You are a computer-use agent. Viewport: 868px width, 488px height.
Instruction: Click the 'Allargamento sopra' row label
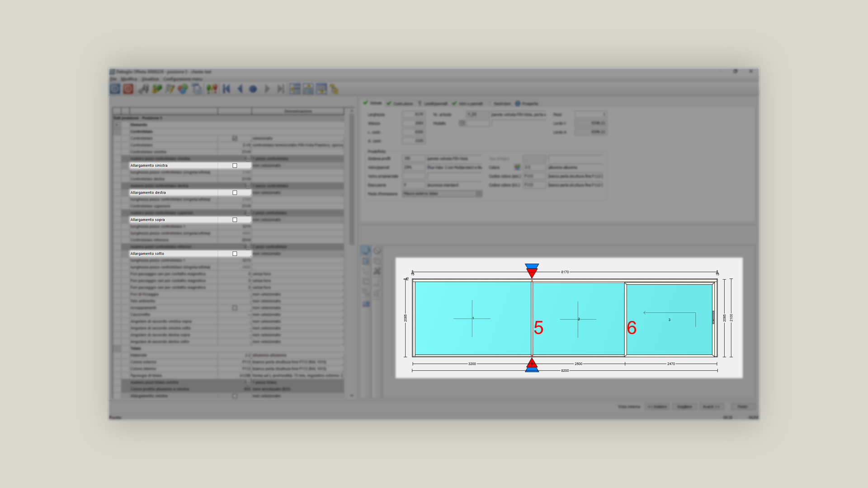pyautogui.click(x=147, y=220)
